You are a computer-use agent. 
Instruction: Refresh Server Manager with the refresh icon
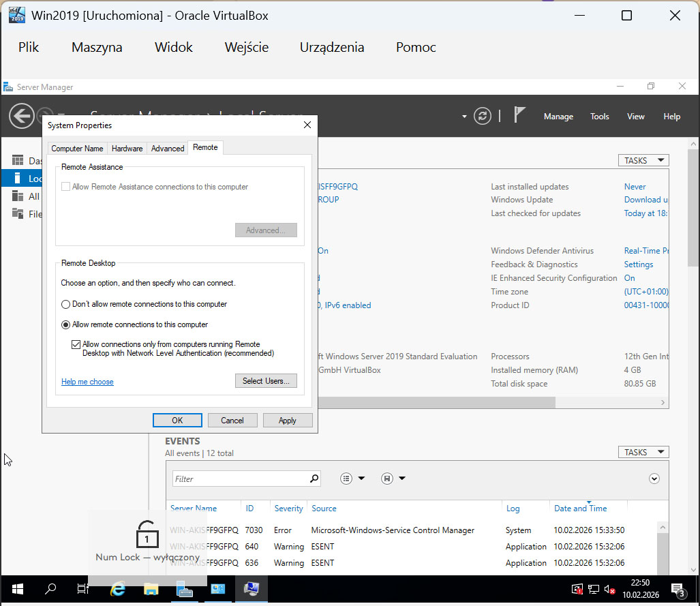pyautogui.click(x=483, y=116)
